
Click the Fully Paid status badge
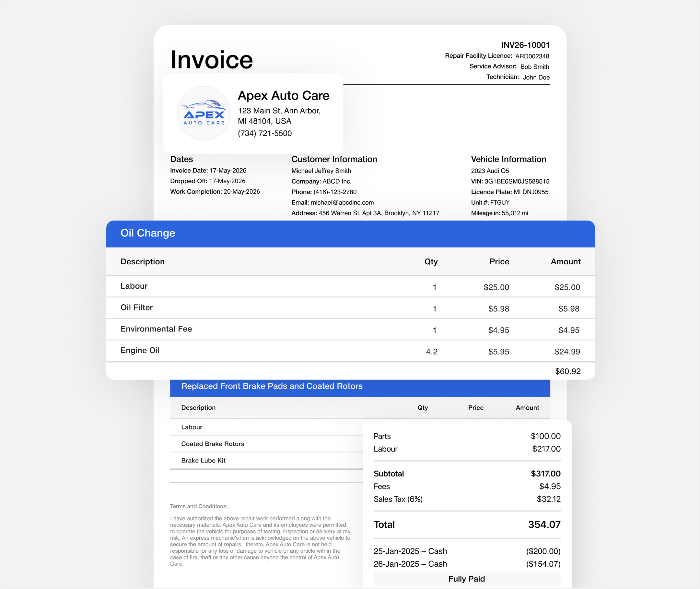(x=467, y=579)
